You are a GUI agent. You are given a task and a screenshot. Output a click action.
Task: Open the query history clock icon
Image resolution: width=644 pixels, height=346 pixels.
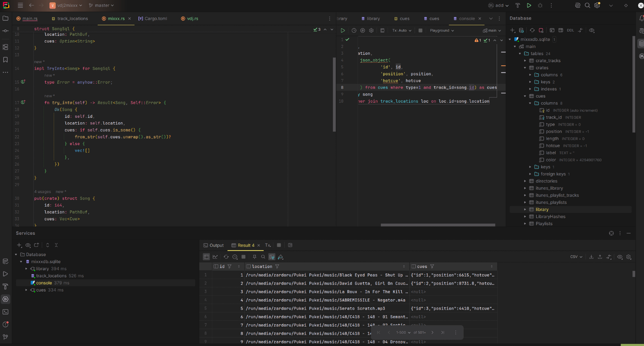tap(354, 31)
